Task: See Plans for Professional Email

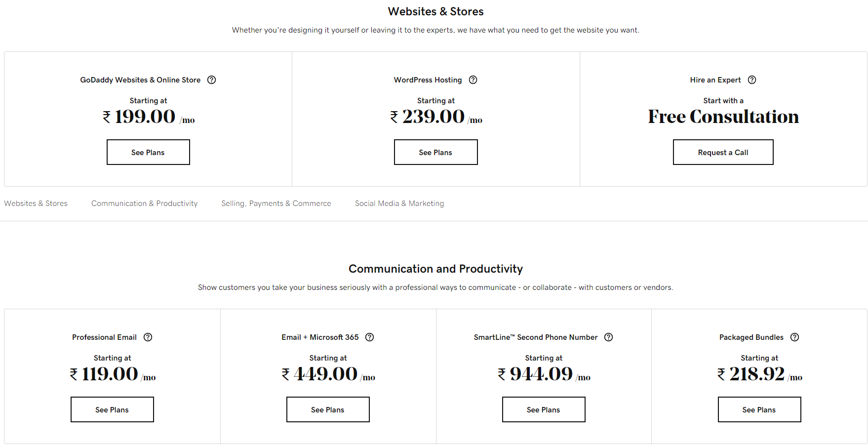Action: click(x=112, y=409)
